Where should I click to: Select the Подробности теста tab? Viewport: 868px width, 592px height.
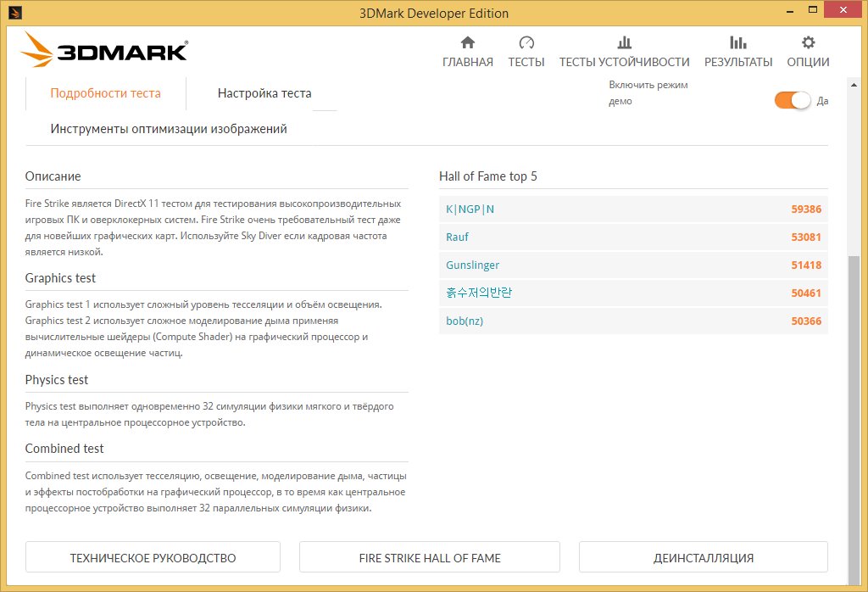[x=106, y=93]
